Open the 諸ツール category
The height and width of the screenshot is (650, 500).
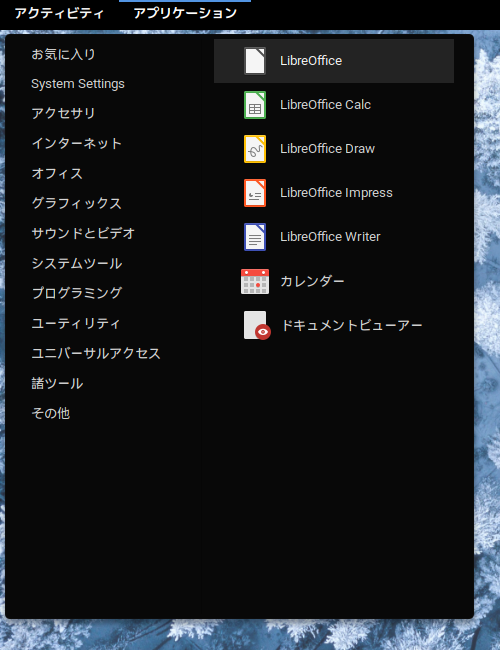pos(57,383)
